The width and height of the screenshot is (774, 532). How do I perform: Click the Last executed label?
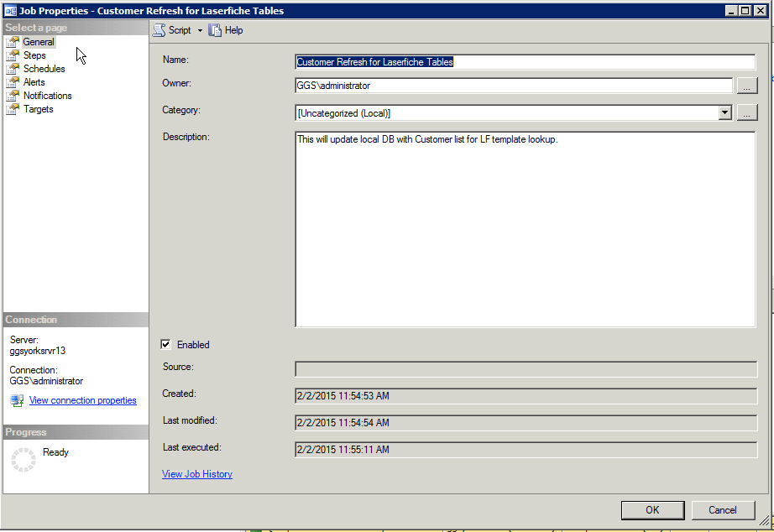point(192,447)
